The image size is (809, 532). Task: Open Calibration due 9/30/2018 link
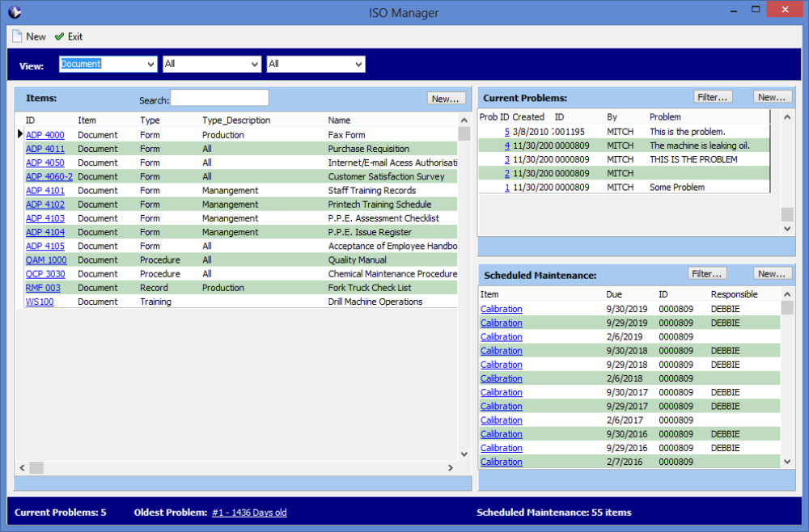[501, 351]
